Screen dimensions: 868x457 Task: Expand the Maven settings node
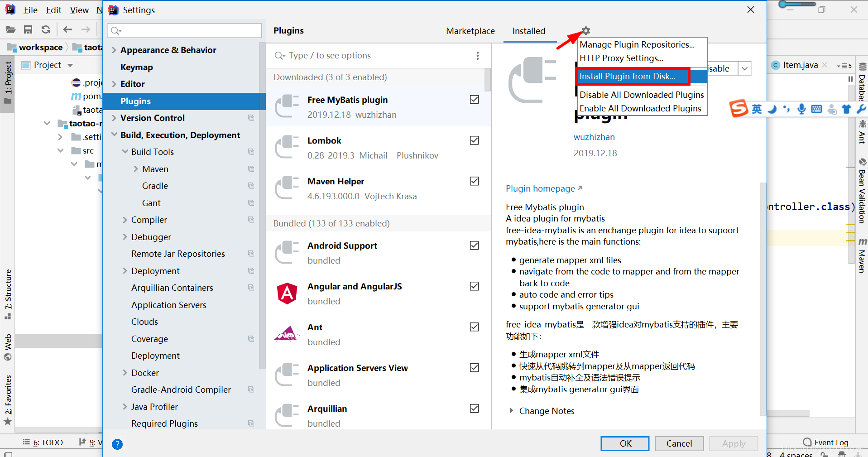coord(136,169)
